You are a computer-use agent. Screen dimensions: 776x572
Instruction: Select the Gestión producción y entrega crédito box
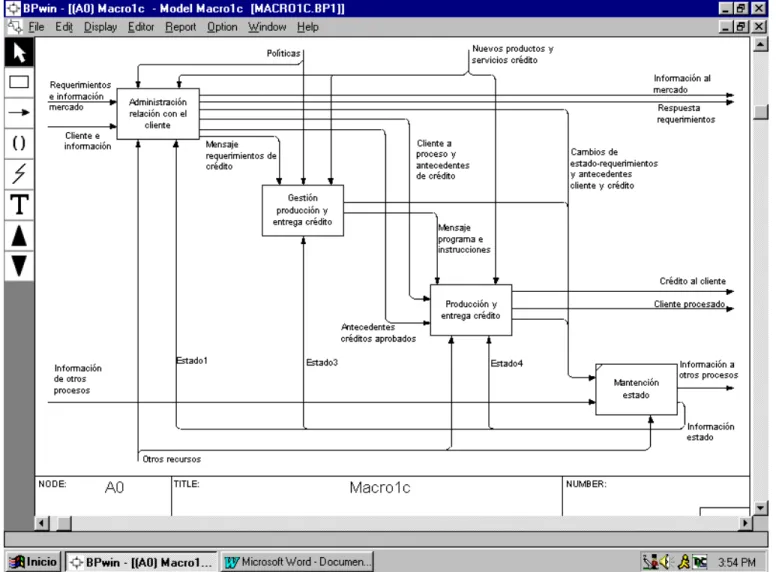click(303, 210)
